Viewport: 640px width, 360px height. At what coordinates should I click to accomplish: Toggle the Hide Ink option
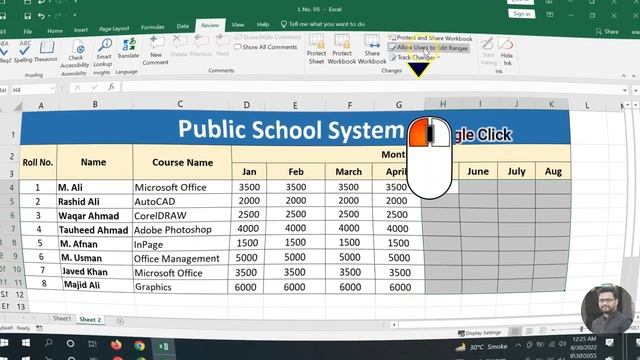click(507, 51)
